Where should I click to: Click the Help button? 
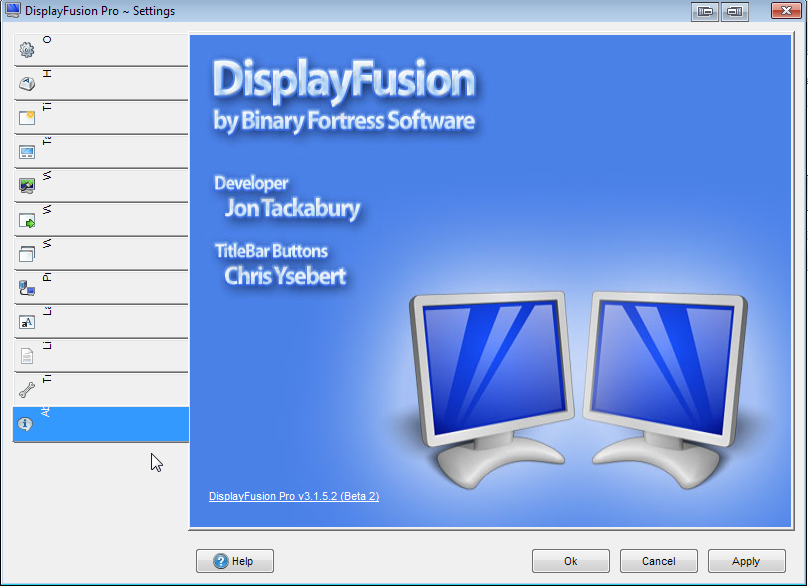235,561
